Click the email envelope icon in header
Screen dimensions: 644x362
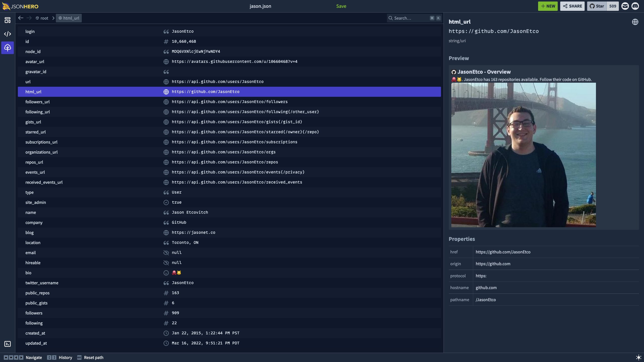pos(625,6)
